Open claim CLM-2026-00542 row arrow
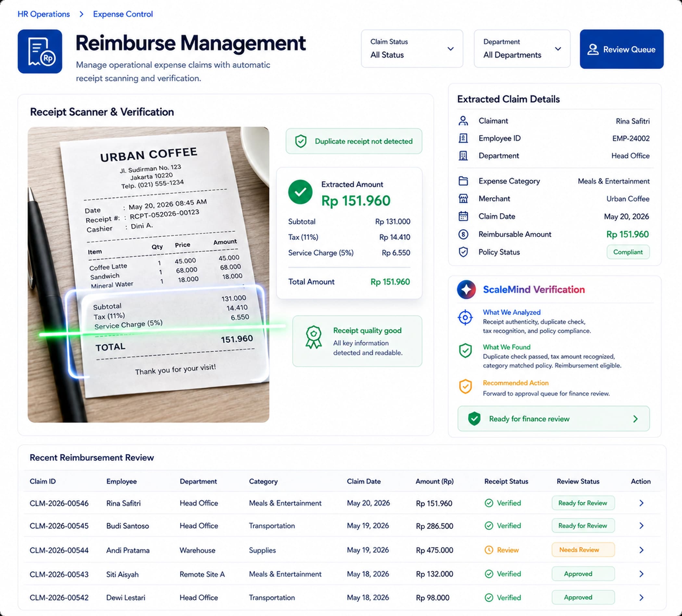 point(641,598)
